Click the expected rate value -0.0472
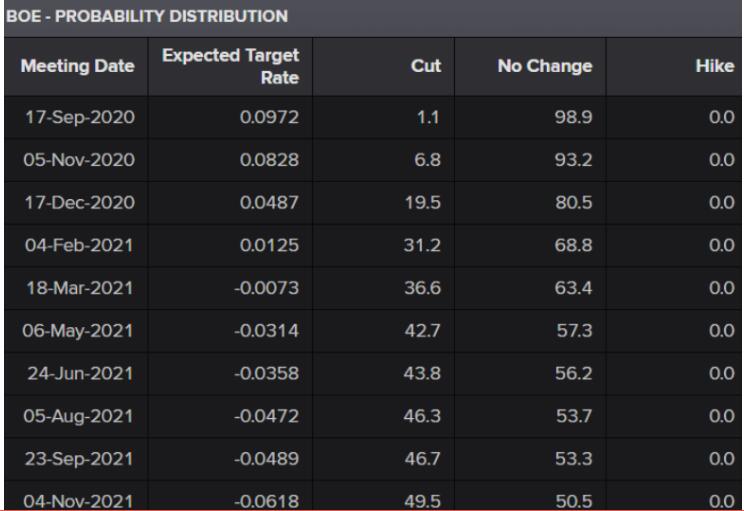Viewport: 744px width, 511px height. 267,416
